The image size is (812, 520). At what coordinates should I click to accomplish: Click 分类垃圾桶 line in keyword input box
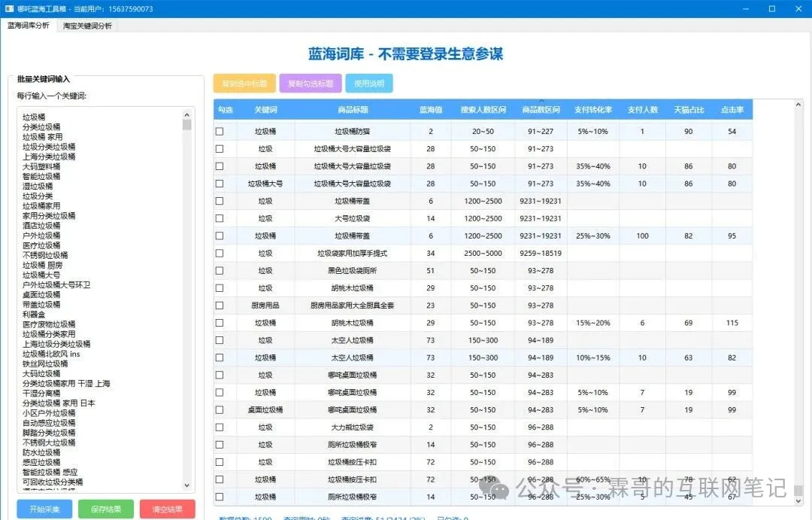(x=41, y=127)
